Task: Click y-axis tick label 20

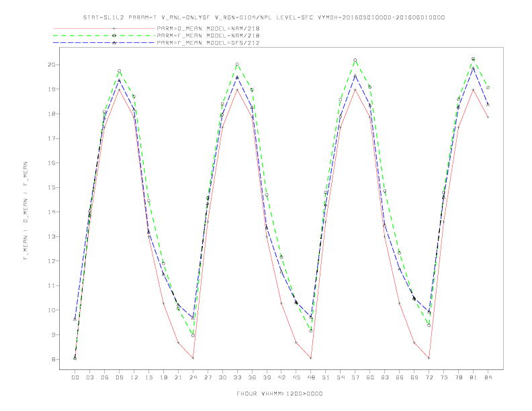Action: [52, 64]
